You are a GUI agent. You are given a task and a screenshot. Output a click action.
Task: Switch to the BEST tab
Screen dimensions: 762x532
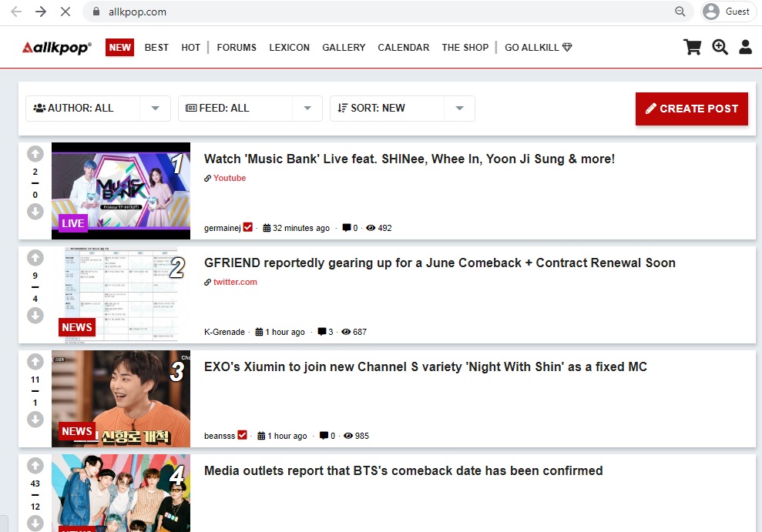[x=156, y=47]
